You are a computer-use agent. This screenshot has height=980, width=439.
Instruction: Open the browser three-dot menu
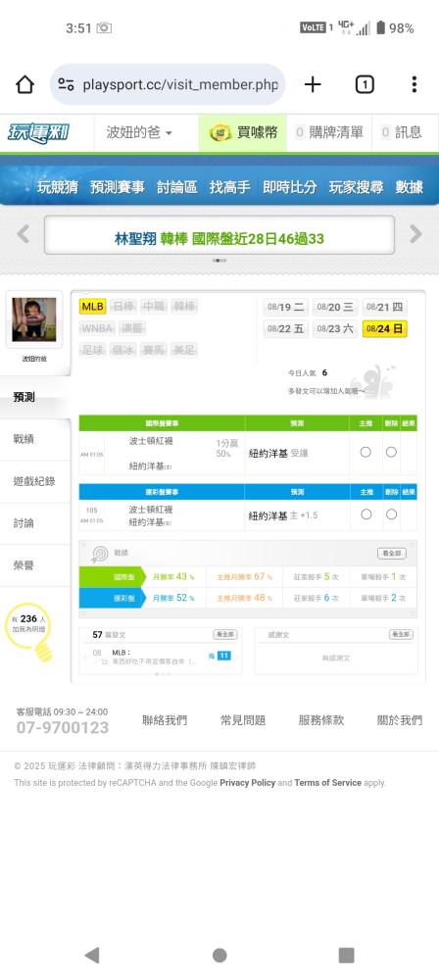414,84
